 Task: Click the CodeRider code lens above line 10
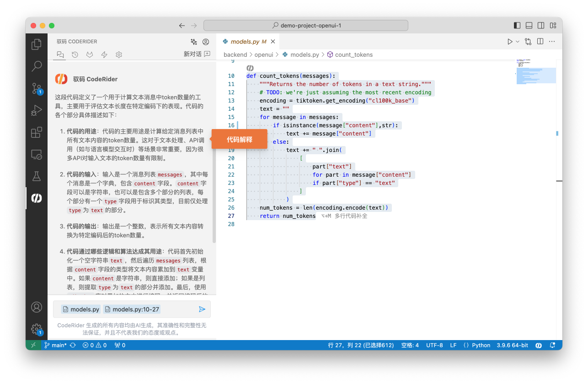(x=250, y=68)
